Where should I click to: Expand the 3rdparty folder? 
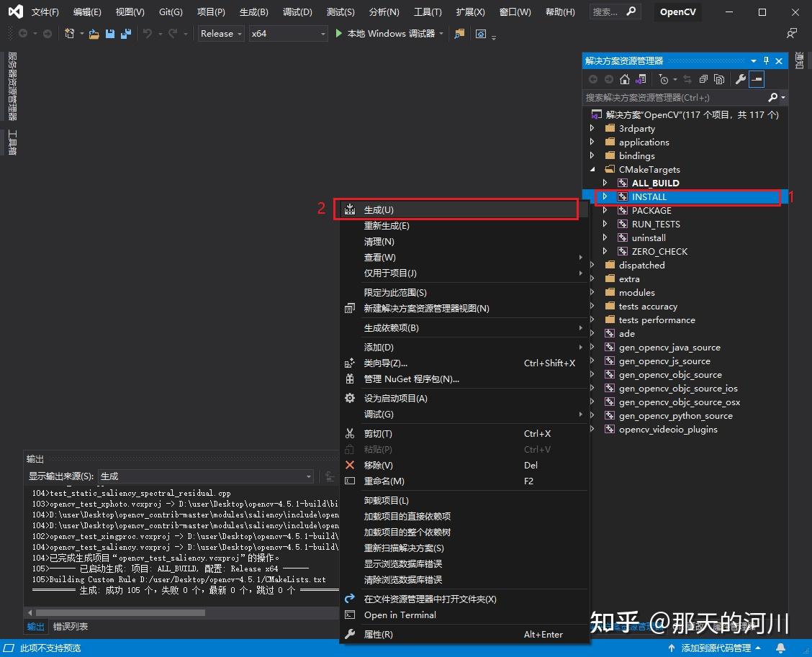pos(592,128)
